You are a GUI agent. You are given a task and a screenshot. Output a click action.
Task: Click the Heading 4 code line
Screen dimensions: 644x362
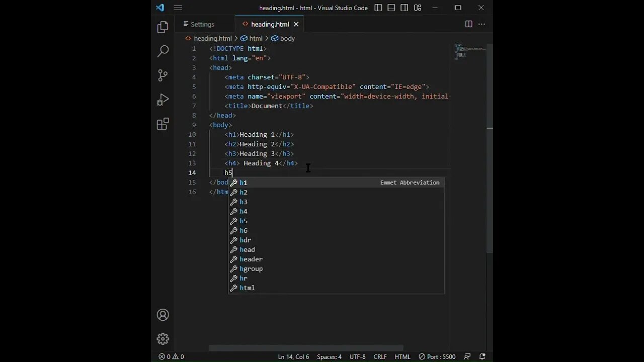[x=261, y=163]
